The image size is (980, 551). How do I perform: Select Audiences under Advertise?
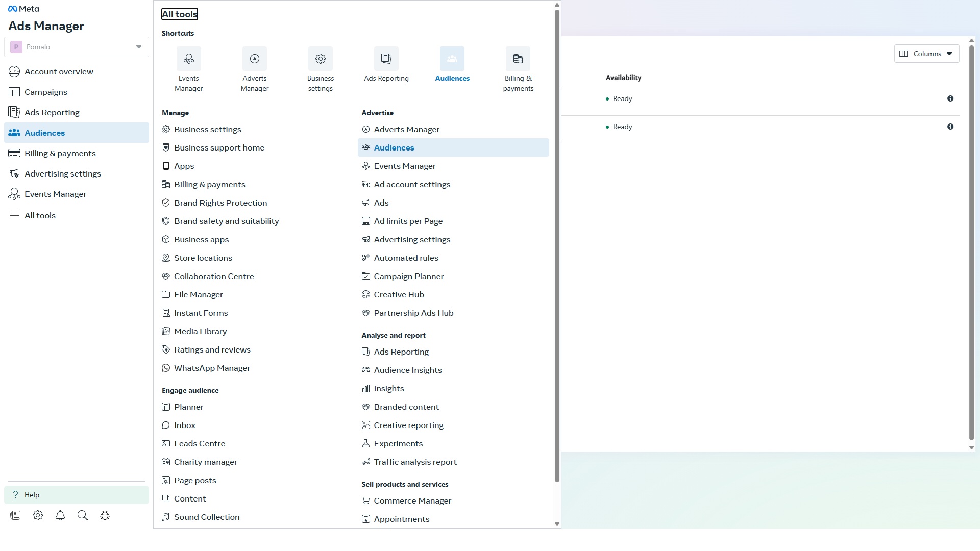coord(453,147)
